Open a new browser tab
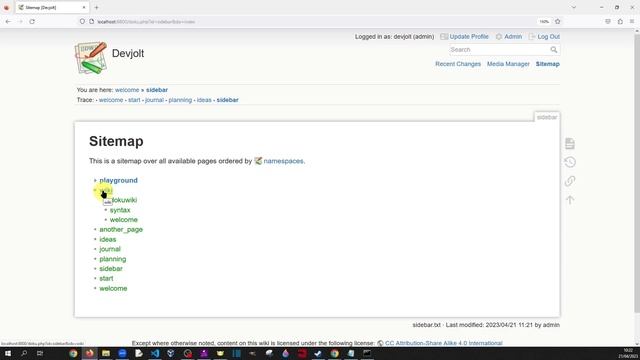 (x=96, y=7)
